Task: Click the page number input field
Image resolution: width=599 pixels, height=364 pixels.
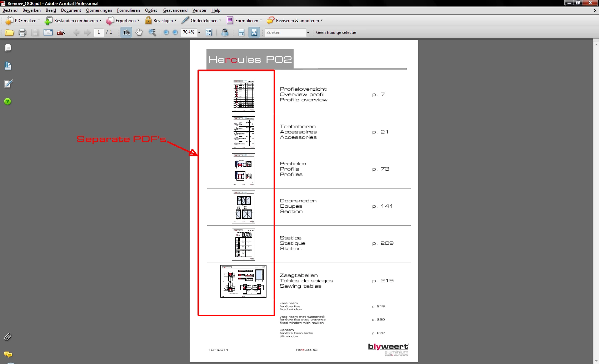Action: pyautogui.click(x=99, y=32)
